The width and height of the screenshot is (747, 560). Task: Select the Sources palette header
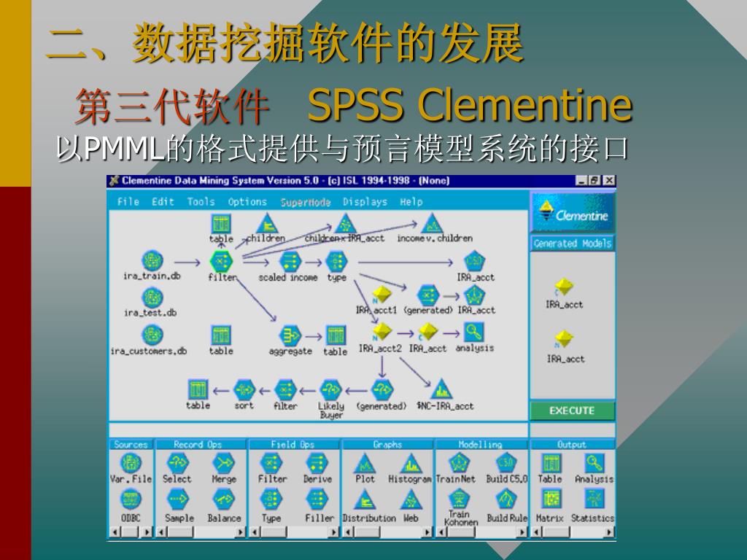131,444
